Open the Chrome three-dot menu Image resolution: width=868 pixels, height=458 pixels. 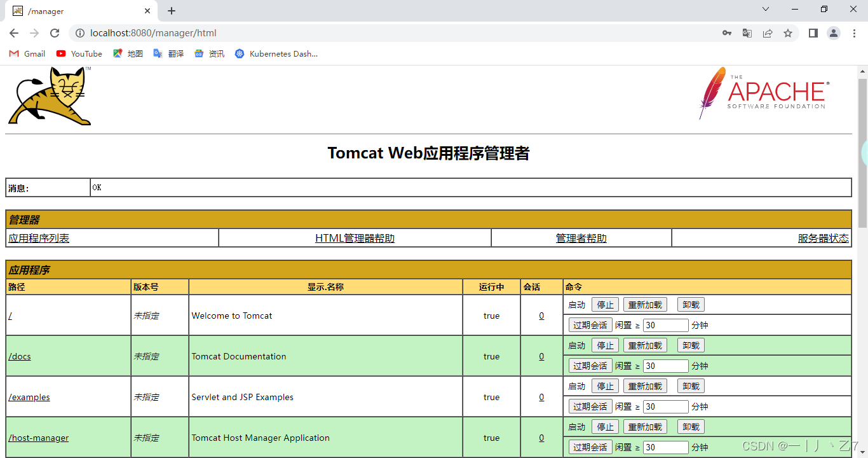(854, 33)
